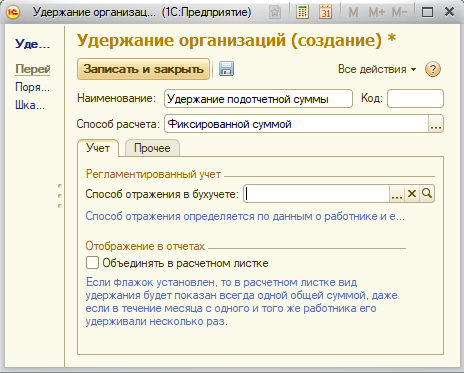Clear the Способ отражения в бухучете field

point(412,194)
